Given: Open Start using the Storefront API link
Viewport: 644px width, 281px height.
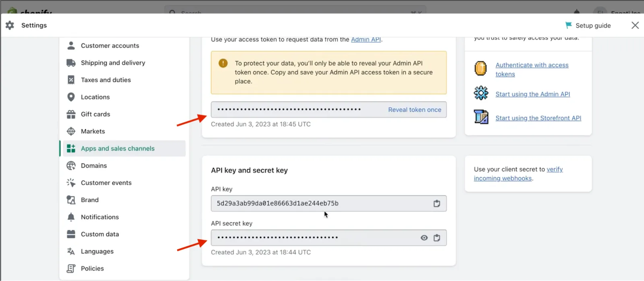Looking at the screenshot, I should [538, 118].
